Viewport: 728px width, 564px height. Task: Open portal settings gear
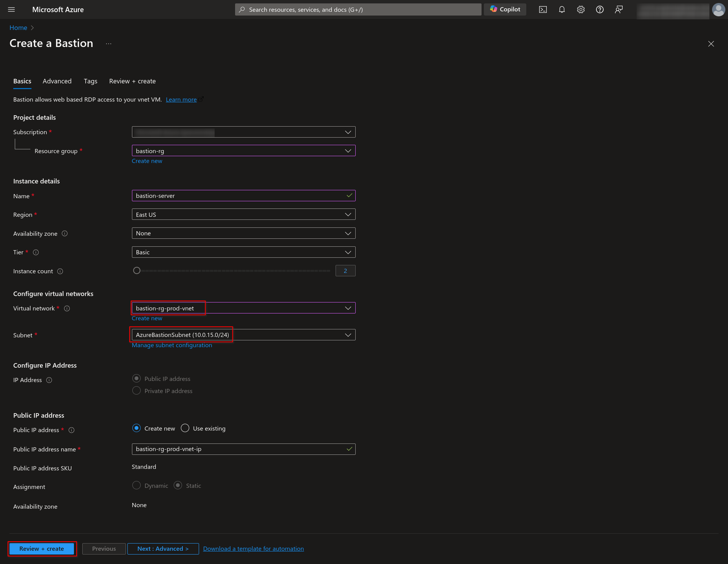coord(581,9)
